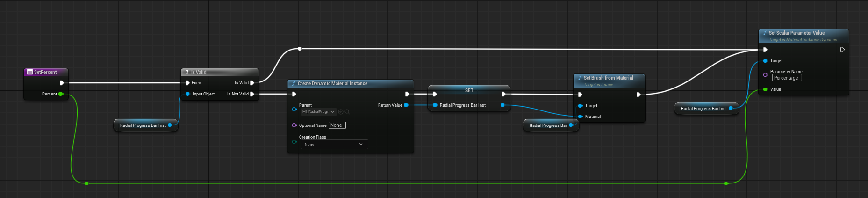Image resolution: width=868 pixels, height=198 pixels.
Task: Click the Radial Progress Bar Inst input pin on SET
Action: pos(435,105)
